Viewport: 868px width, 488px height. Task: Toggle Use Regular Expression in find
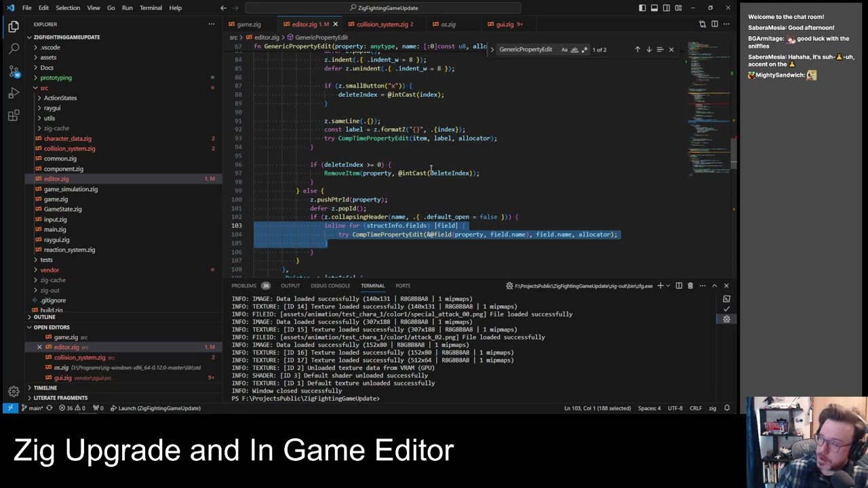(585, 49)
